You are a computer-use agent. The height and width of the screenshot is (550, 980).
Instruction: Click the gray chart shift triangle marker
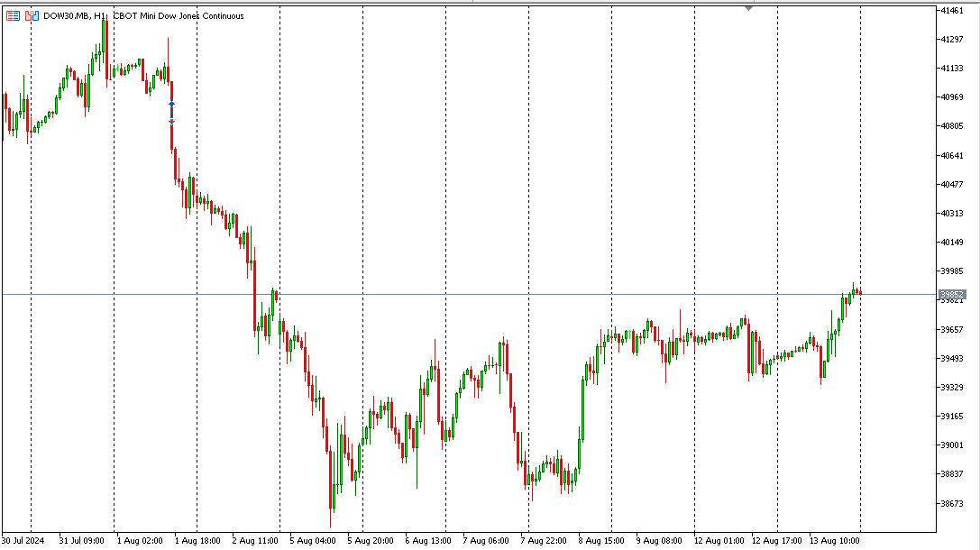click(x=748, y=8)
